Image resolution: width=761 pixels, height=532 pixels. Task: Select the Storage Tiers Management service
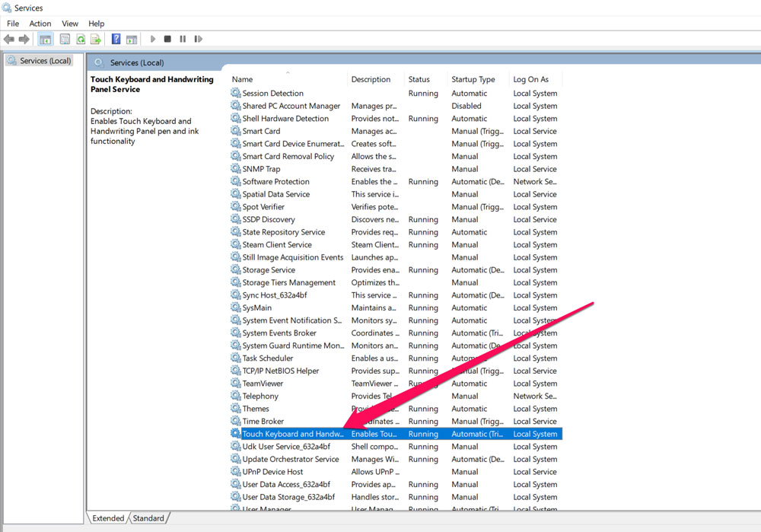396,282
